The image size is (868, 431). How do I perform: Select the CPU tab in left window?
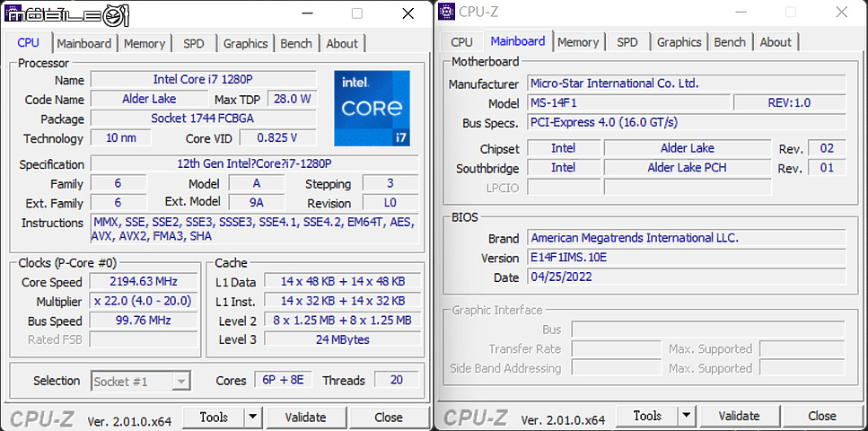pyautogui.click(x=28, y=43)
